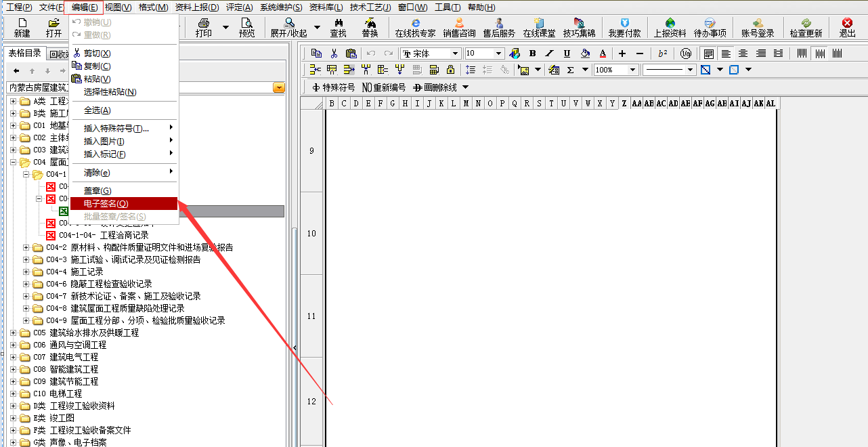Choose 全选(A) from the Edit menu
868x447 pixels.
[x=97, y=110]
